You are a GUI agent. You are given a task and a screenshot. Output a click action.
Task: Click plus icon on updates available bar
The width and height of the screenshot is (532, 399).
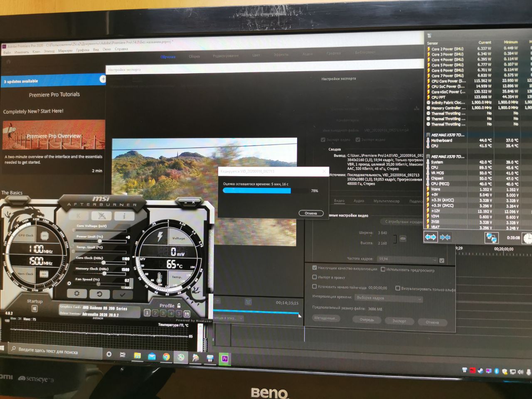click(103, 79)
